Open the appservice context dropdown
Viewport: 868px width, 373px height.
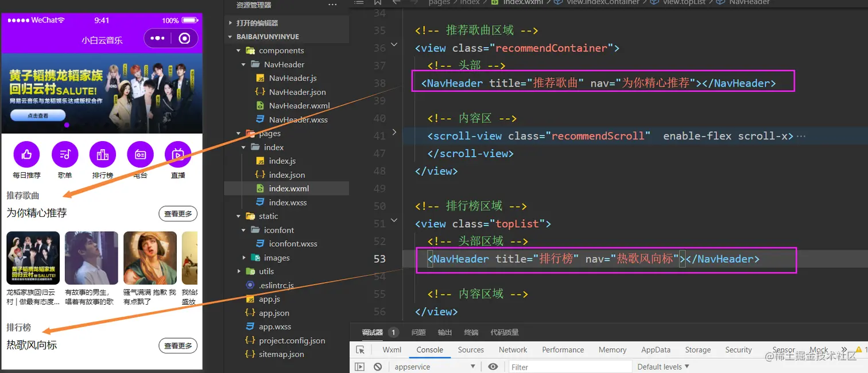(435, 367)
